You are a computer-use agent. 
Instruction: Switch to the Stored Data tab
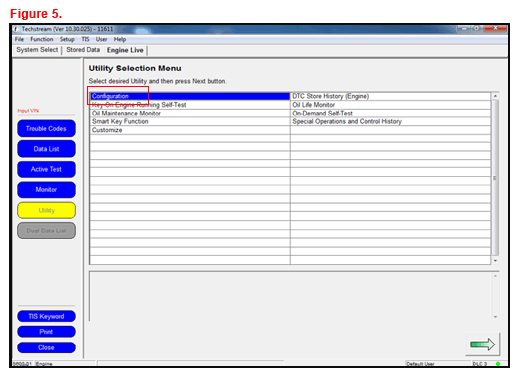click(83, 50)
